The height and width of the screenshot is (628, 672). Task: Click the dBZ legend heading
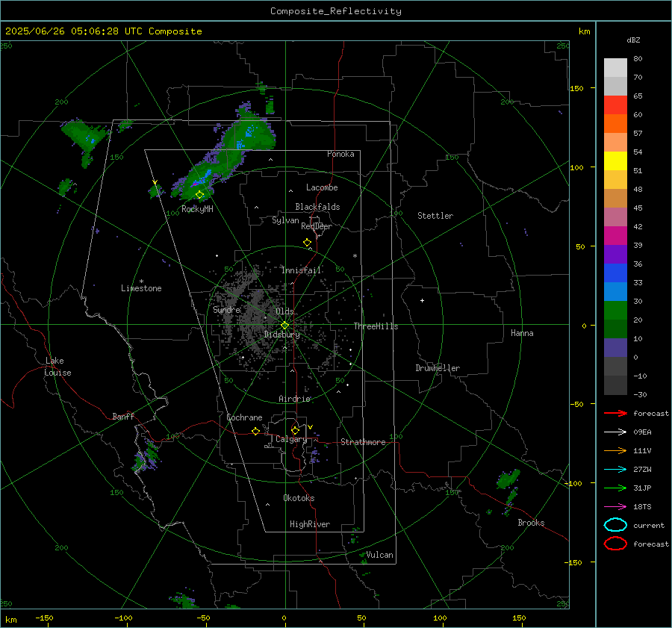633,40
